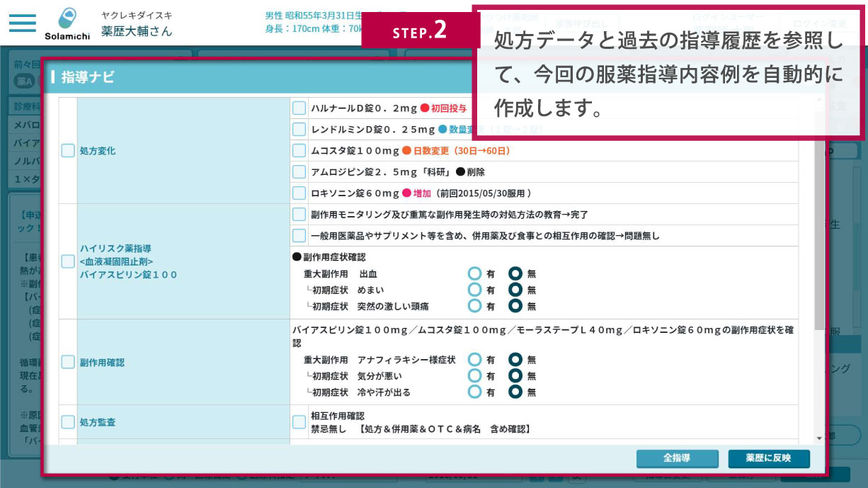Check the 相互作用確認 checkbox

point(299,422)
